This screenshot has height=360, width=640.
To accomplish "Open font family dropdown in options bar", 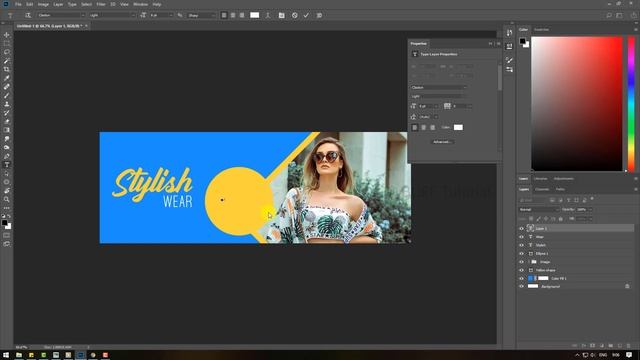I will (x=61, y=15).
